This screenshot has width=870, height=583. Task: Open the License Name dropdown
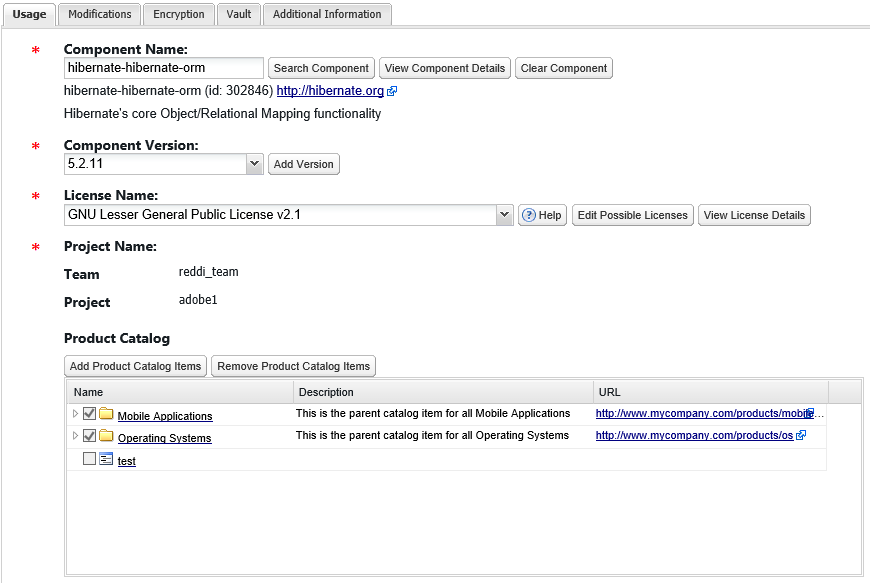[504, 215]
